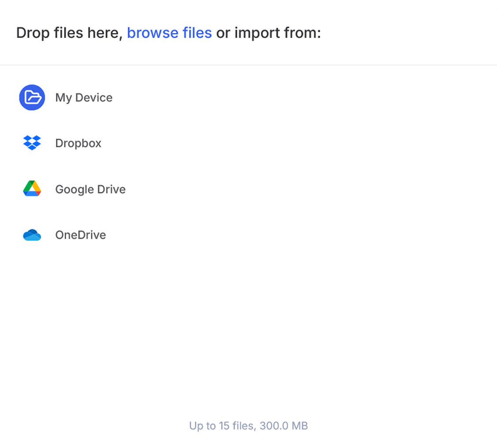
Task: Click the OneDrive cloud icon
Action: tap(32, 235)
